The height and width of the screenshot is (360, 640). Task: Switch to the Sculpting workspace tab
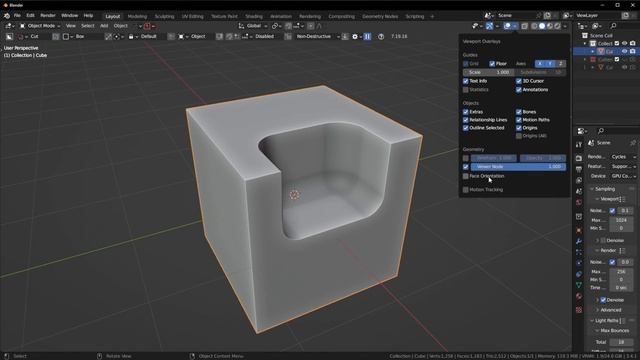[164, 16]
